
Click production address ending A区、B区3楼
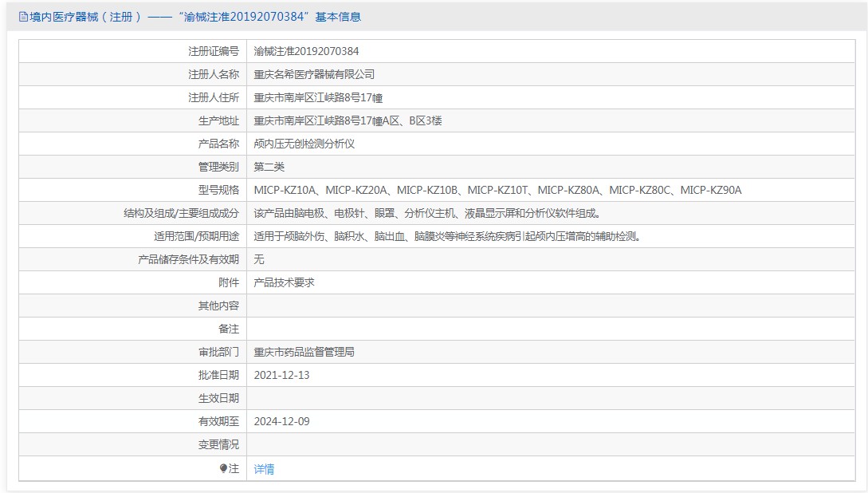[x=348, y=120]
